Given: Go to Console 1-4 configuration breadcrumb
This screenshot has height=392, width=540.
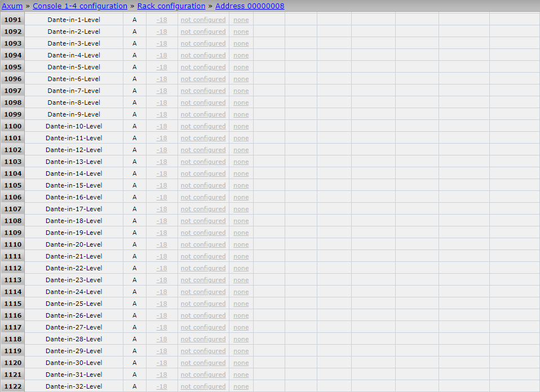Looking at the screenshot, I should [x=80, y=6].
